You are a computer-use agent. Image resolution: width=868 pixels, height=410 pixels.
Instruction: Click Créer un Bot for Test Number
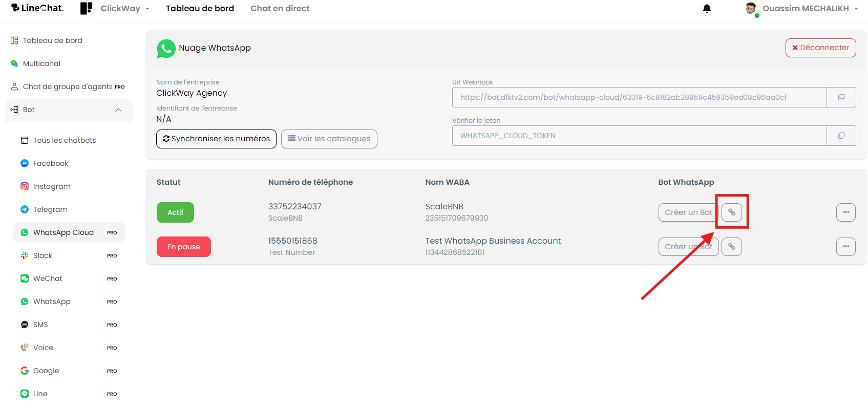(688, 247)
